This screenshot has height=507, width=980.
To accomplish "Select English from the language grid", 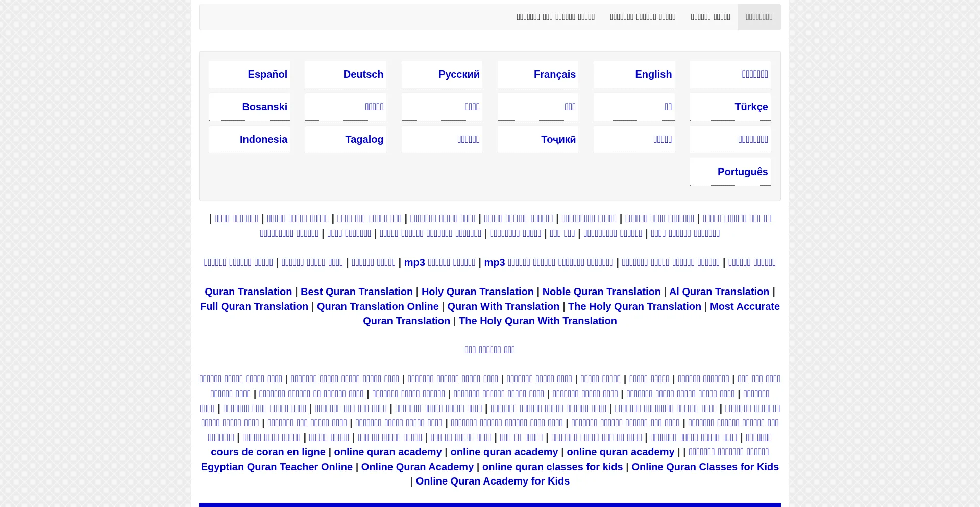I will 653,74.
